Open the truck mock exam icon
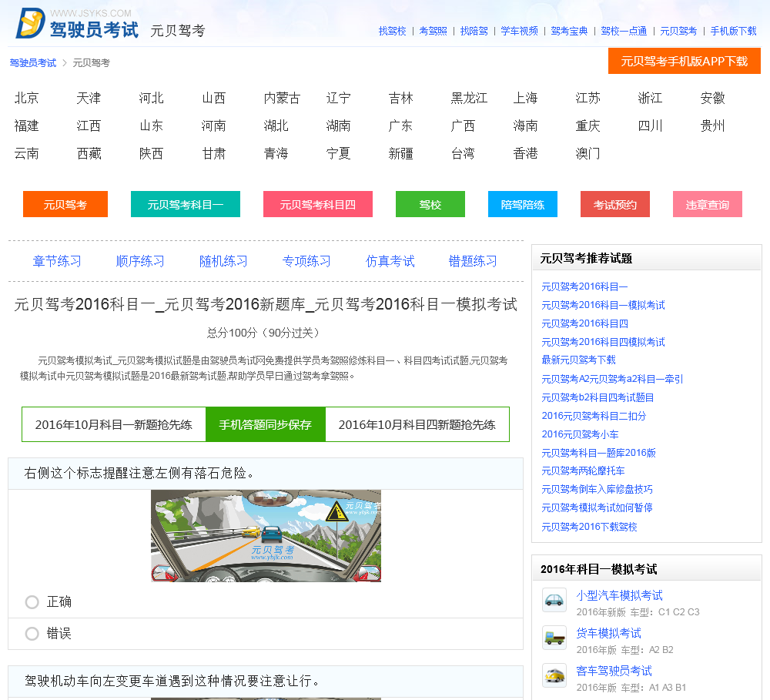The image size is (770, 700). tap(554, 638)
